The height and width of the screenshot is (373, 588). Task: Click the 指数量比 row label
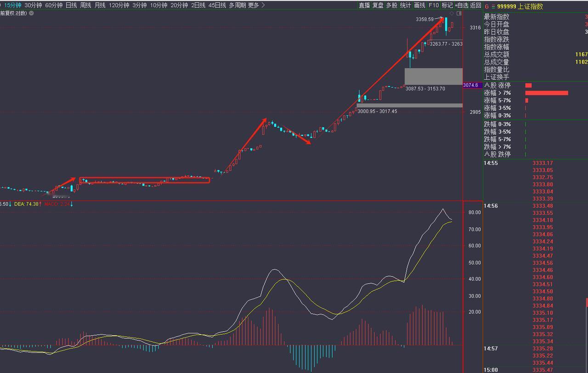pos(497,69)
